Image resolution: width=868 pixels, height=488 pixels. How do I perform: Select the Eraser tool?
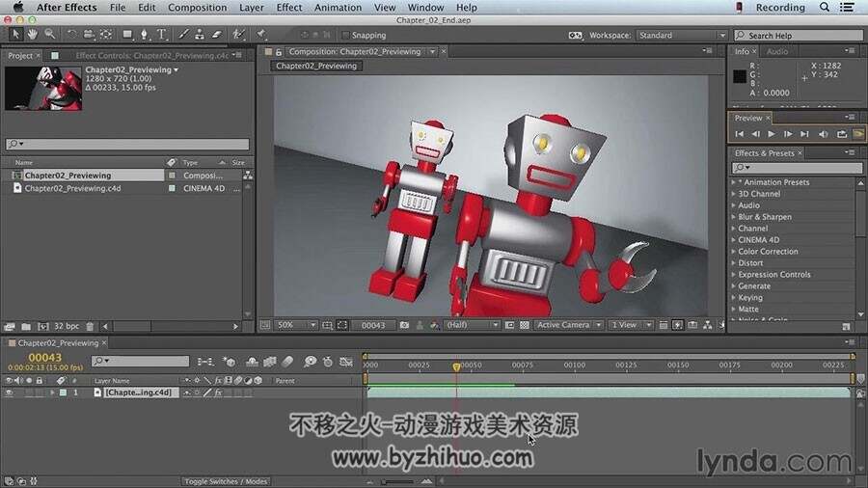[216, 35]
